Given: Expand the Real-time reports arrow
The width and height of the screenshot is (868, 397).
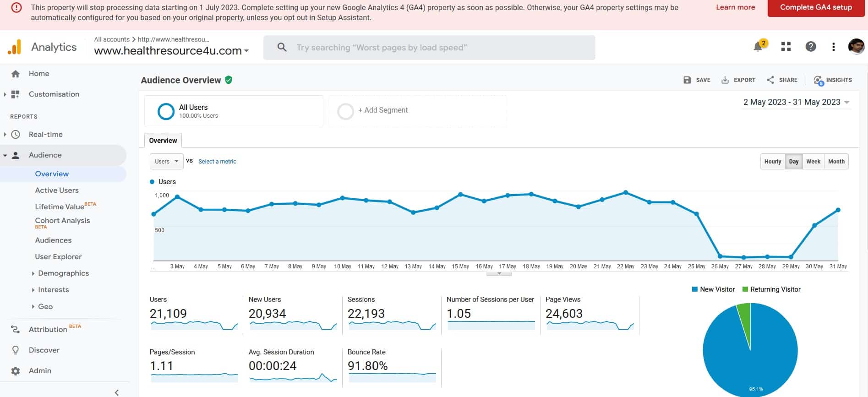Looking at the screenshot, I should 5,135.
